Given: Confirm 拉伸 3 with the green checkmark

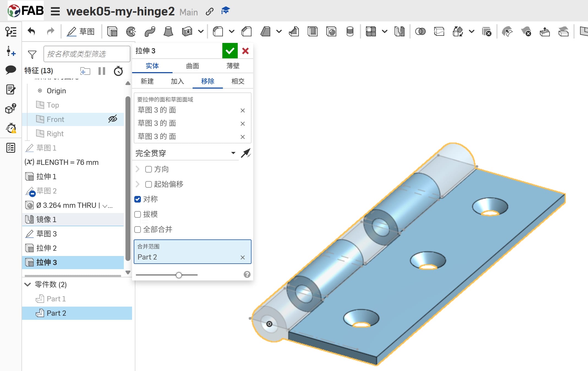Looking at the screenshot, I should pyautogui.click(x=230, y=51).
